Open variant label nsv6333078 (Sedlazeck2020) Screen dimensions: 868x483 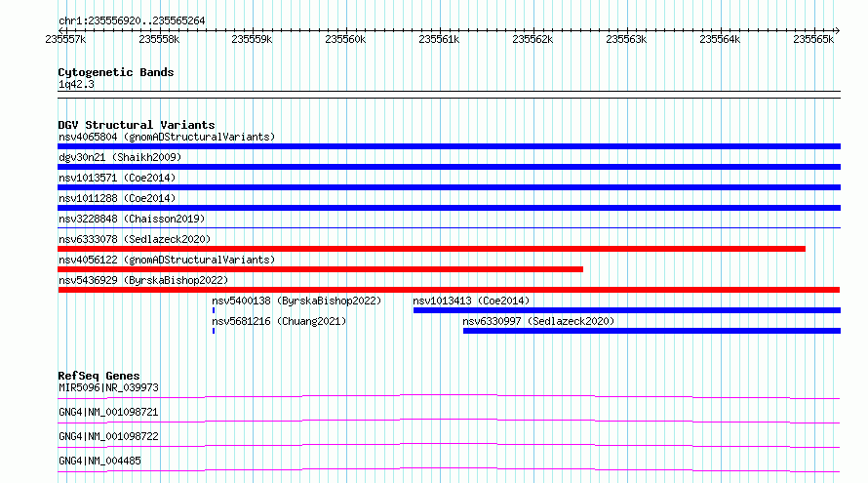click(135, 239)
